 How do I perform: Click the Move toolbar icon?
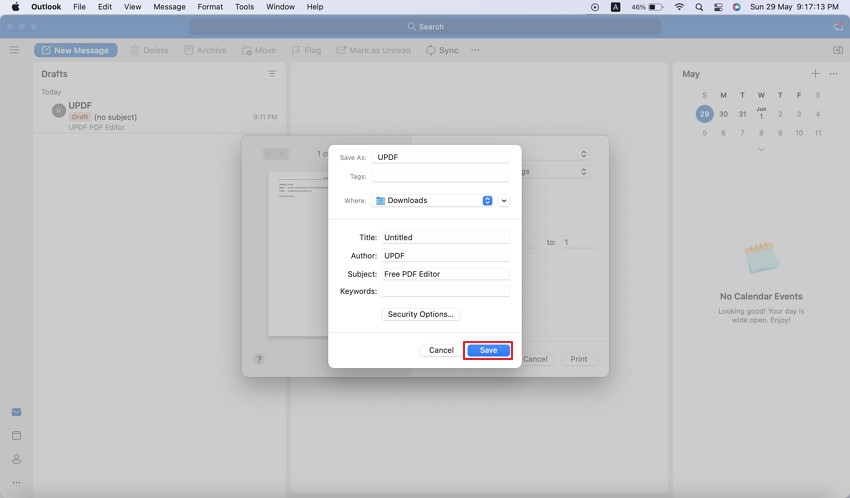coord(259,50)
